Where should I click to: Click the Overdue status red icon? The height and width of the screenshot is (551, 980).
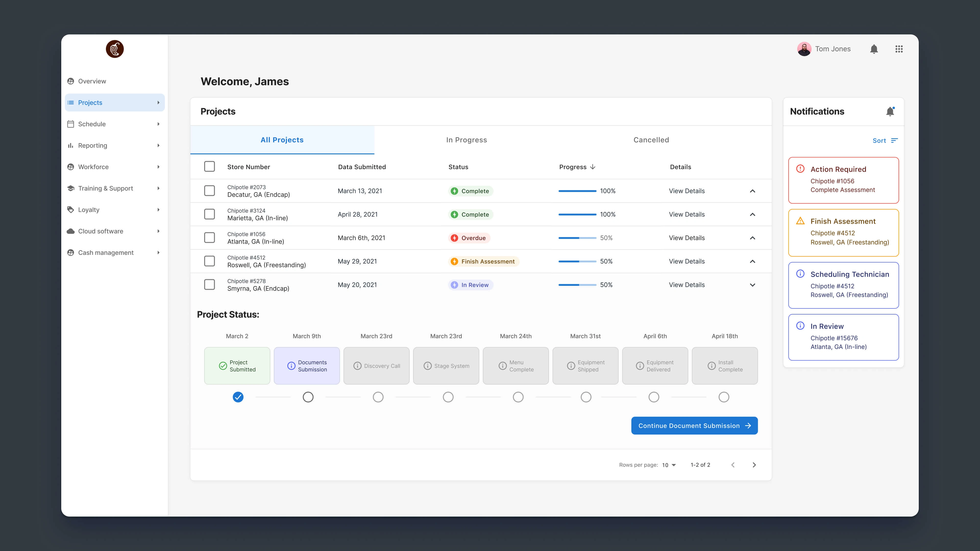[454, 238]
